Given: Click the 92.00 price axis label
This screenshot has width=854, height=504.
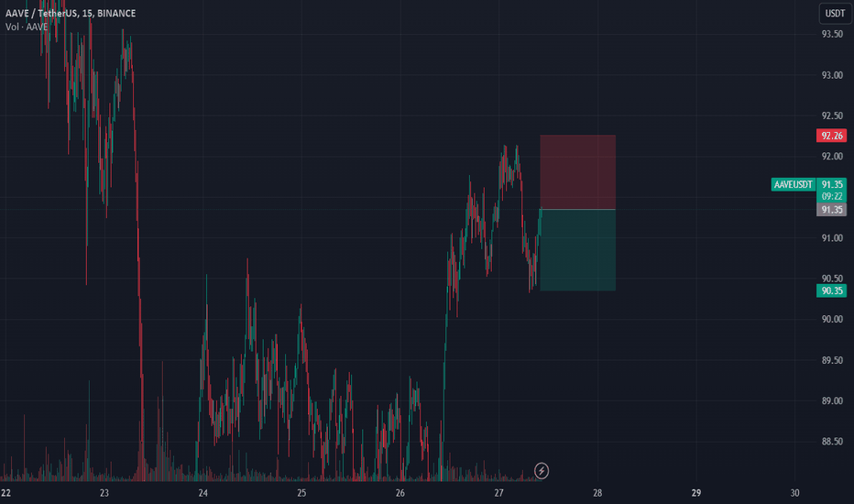Looking at the screenshot, I should pyautogui.click(x=832, y=157).
